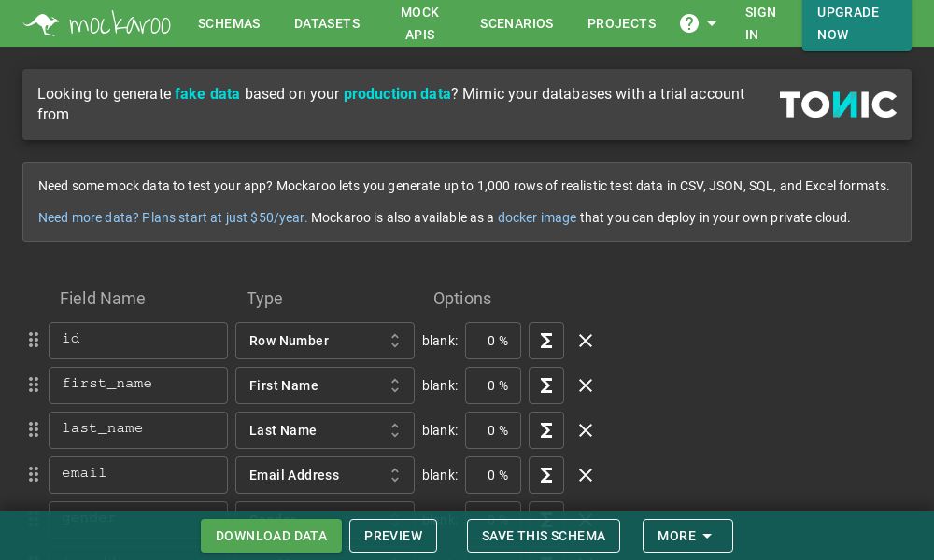Click the Σ icon on the gender row

click(x=546, y=520)
